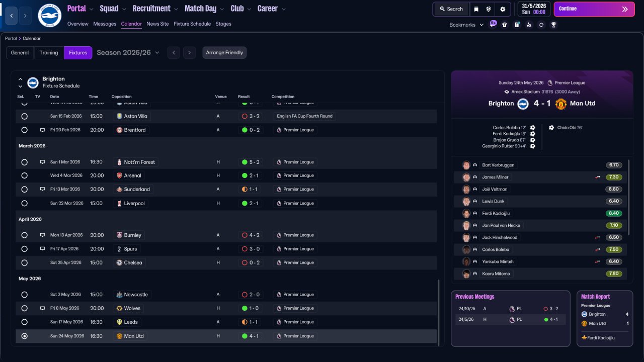Click the Brighton badge above Fixture Schedule
The height and width of the screenshot is (362, 644).
coord(33,82)
